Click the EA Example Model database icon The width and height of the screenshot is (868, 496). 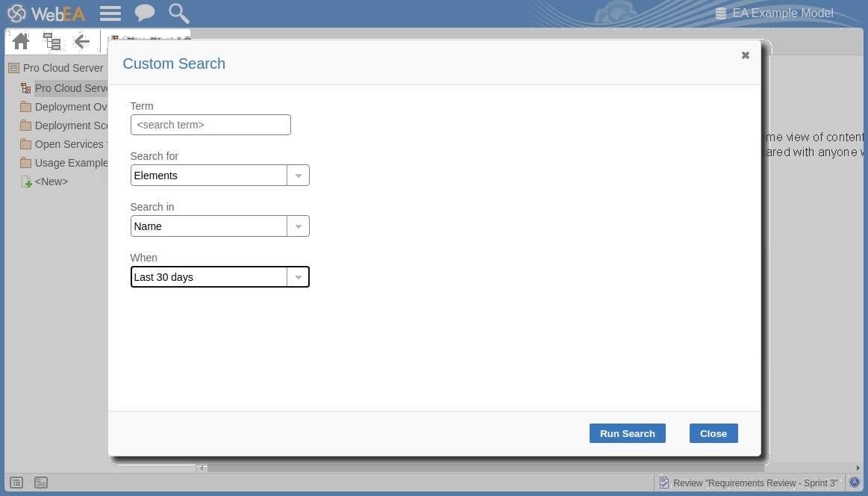pos(720,13)
